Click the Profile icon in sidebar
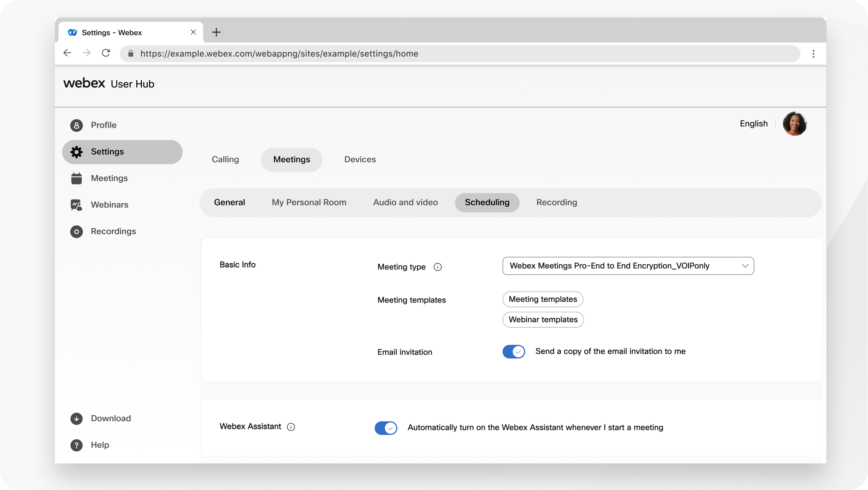 pos(76,125)
